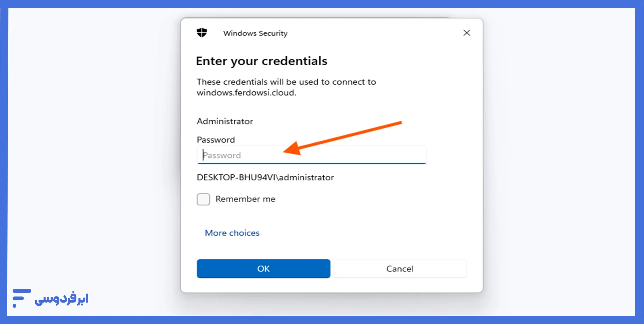Viewport: 644px width, 324px height.
Task: Click the Windows Security shield icon
Action: click(x=202, y=33)
